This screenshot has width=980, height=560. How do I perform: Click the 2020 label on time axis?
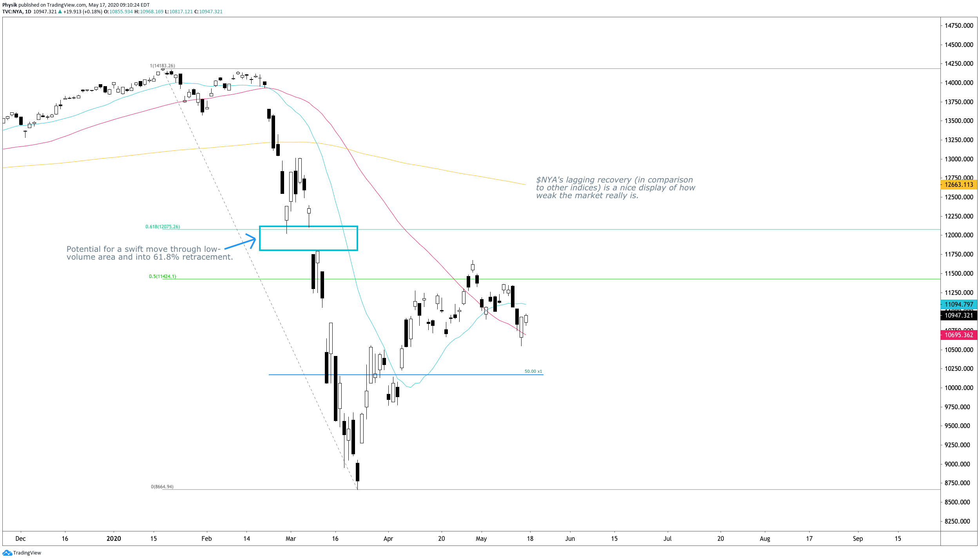114,538
